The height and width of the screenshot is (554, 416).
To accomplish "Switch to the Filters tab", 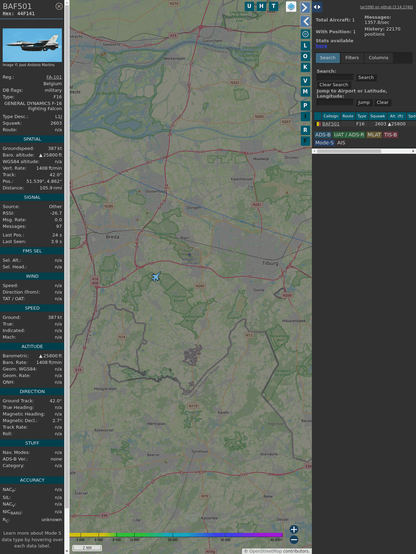I will (x=352, y=58).
